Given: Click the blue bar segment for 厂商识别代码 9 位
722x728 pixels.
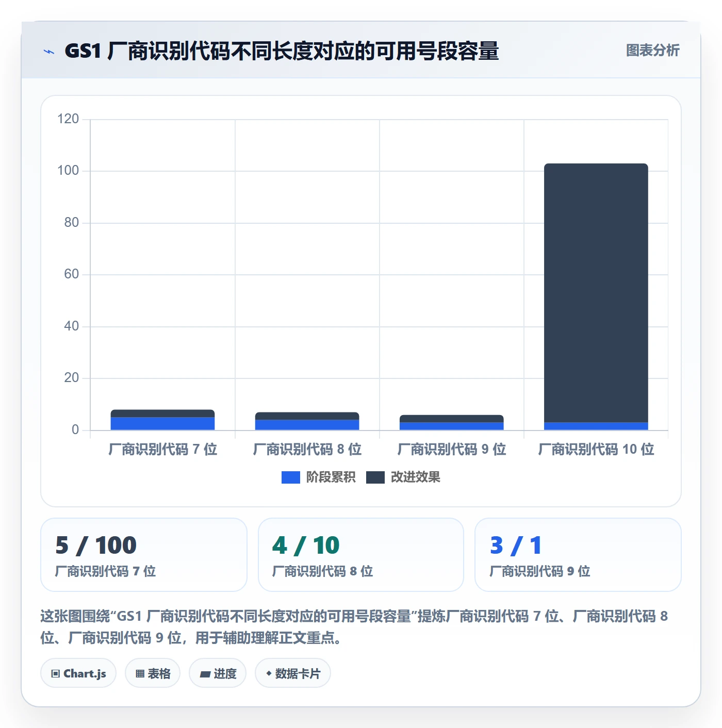Looking at the screenshot, I should click(x=451, y=426).
